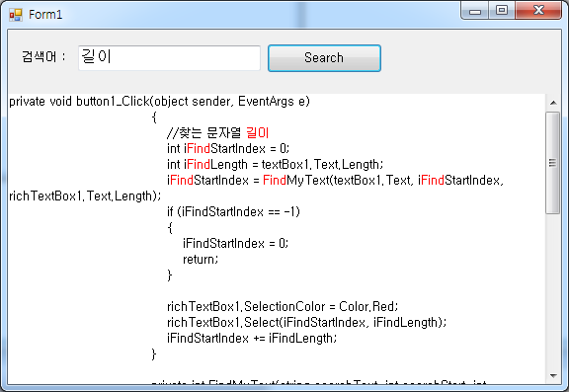Click 'richTextBox1.Select(iFindStartIndex, iFindLength);' line
The height and width of the screenshot is (392, 569).
(x=306, y=322)
